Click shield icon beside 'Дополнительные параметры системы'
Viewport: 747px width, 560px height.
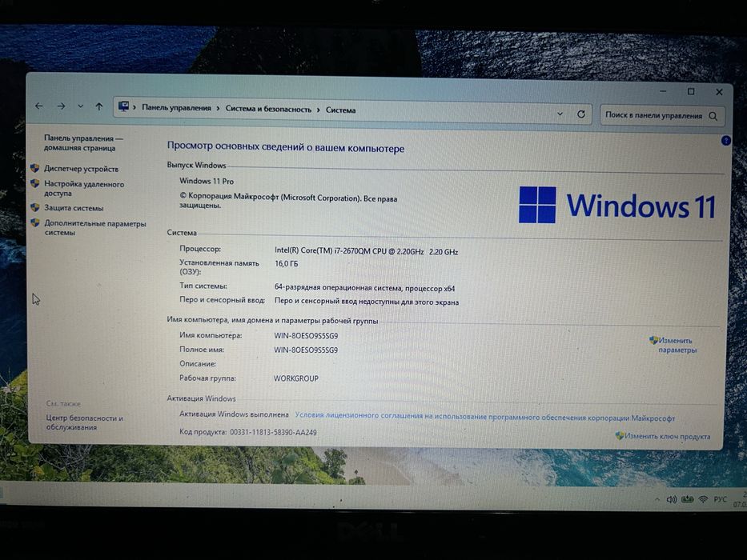(x=34, y=222)
